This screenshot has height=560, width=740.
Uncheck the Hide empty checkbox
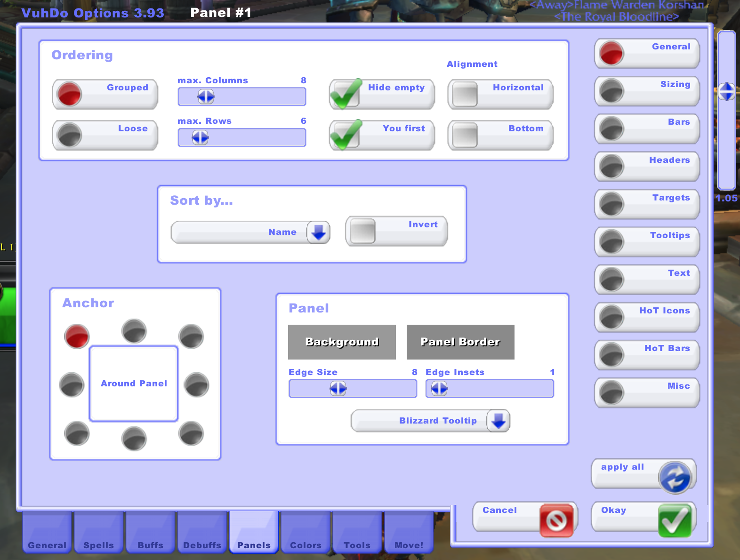tap(346, 94)
